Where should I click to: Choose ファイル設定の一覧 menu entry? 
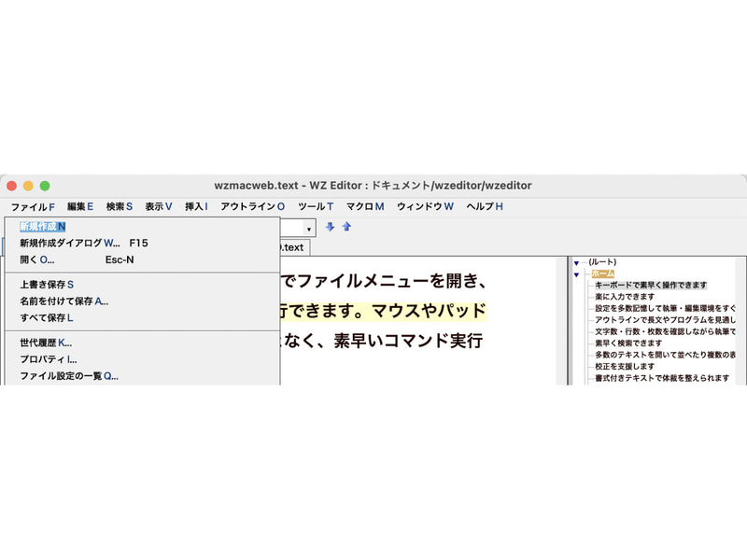pyautogui.click(x=142, y=376)
